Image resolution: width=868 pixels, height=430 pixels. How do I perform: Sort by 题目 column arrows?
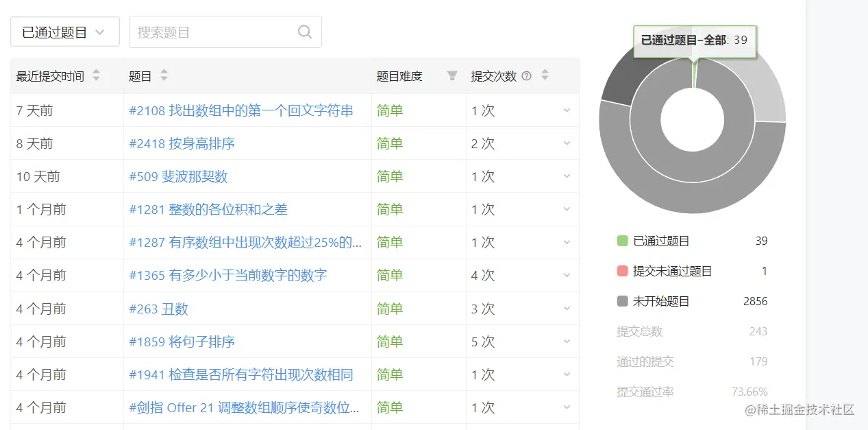coord(164,75)
